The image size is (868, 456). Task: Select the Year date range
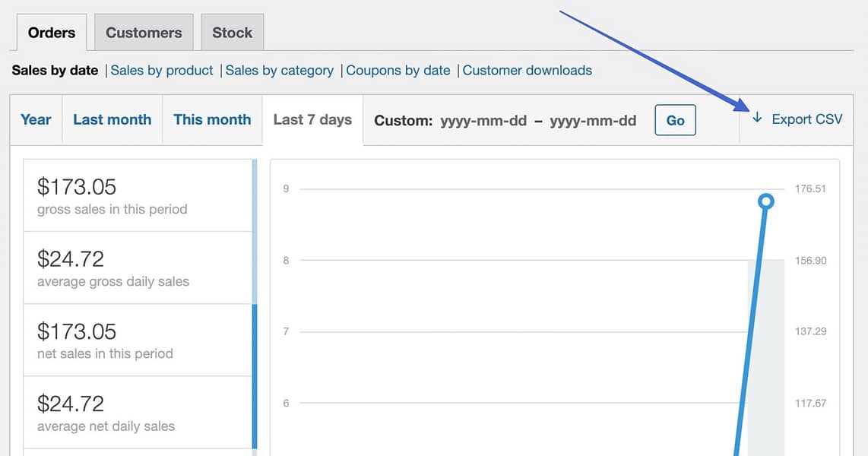tap(35, 119)
